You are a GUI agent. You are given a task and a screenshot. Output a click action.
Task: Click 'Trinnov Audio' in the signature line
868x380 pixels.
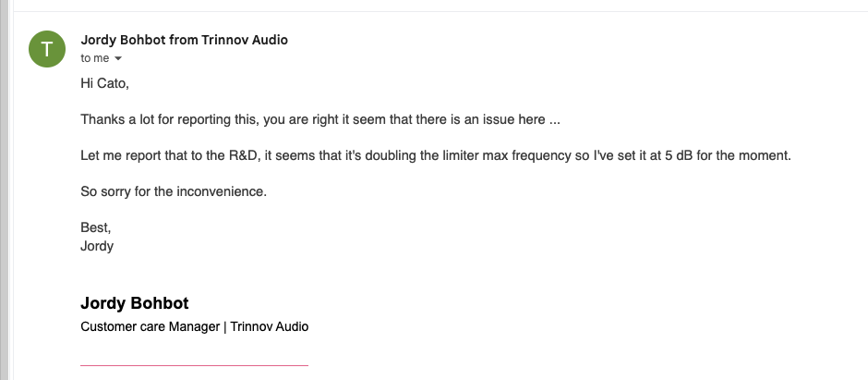coord(269,326)
